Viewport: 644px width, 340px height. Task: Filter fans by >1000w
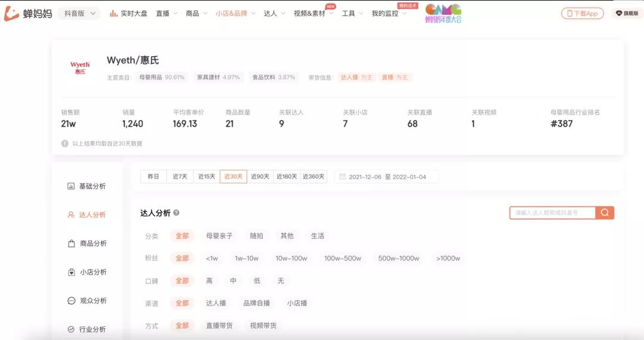tap(448, 258)
